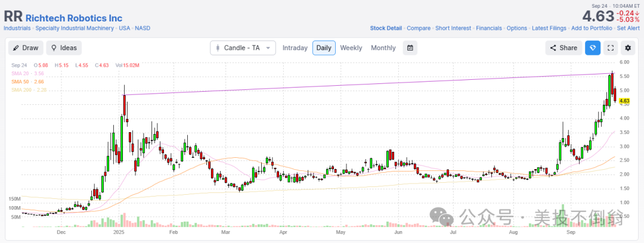Open chart settings gear

click(627, 48)
